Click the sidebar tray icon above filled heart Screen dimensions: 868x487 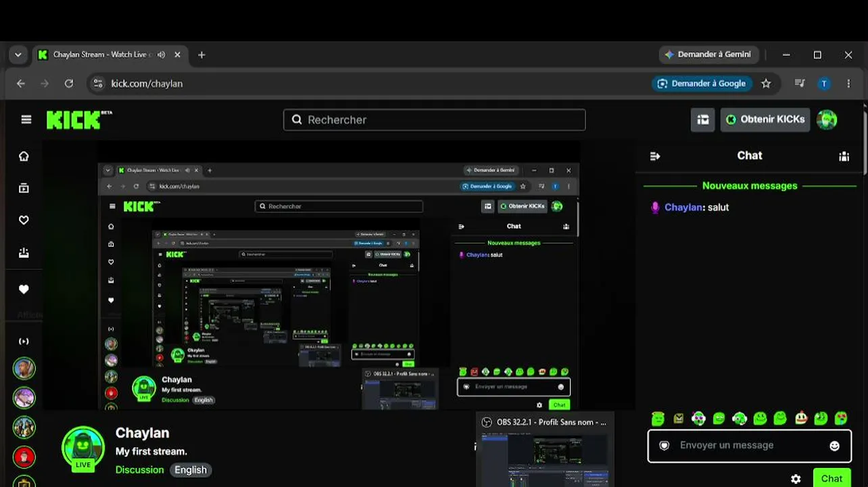(24, 253)
